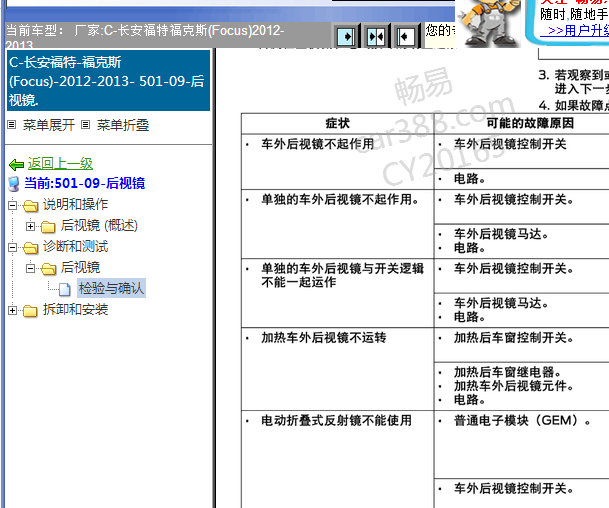The image size is (609, 508).
Task: Click the 症状 table header
Action: (x=338, y=124)
